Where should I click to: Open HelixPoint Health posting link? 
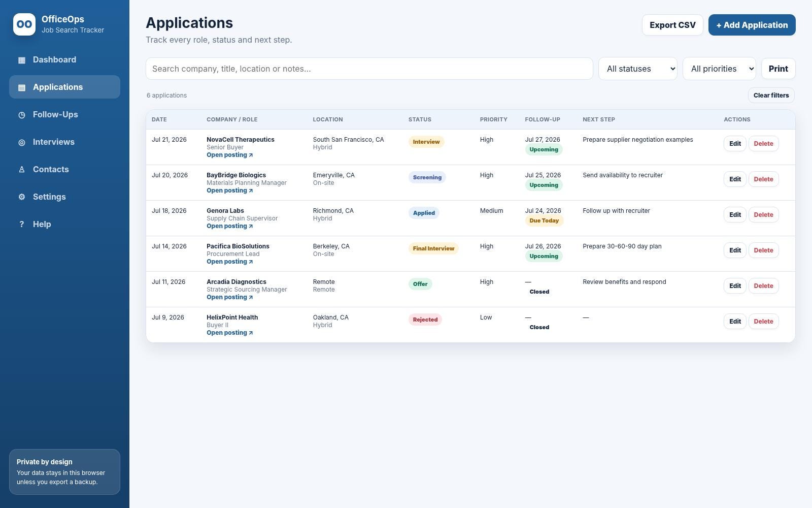tap(229, 333)
